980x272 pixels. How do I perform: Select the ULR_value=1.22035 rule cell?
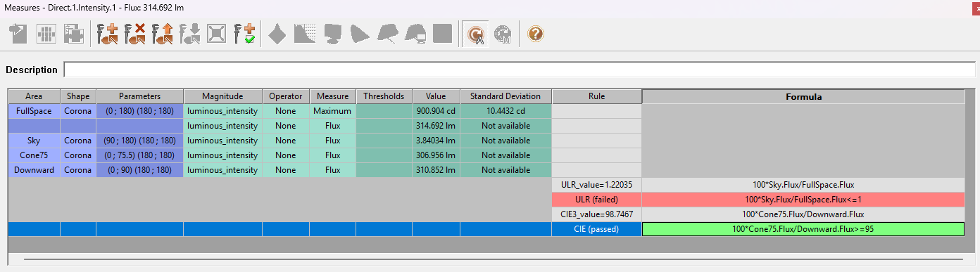click(597, 185)
